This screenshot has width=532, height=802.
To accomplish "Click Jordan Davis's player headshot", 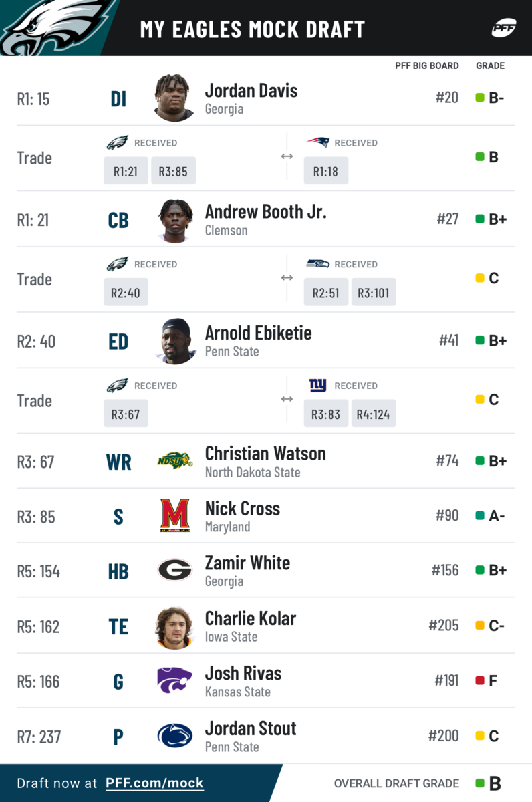I will point(174,98).
